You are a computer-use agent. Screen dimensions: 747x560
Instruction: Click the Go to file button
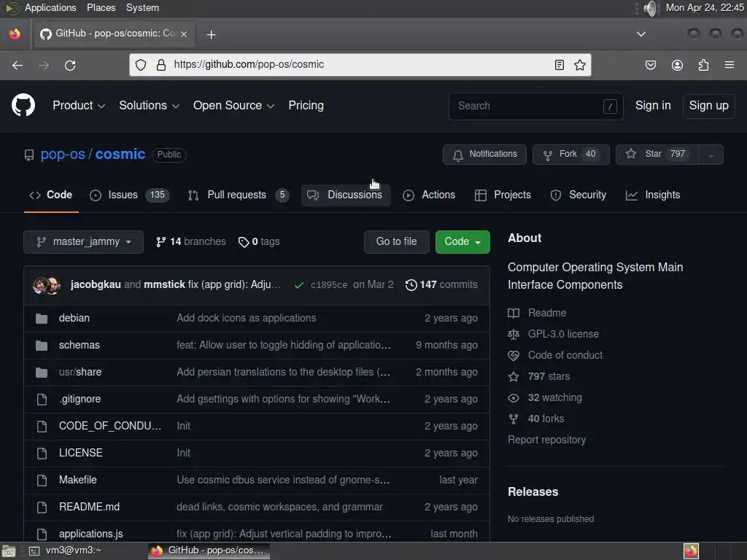click(x=396, y=242)
